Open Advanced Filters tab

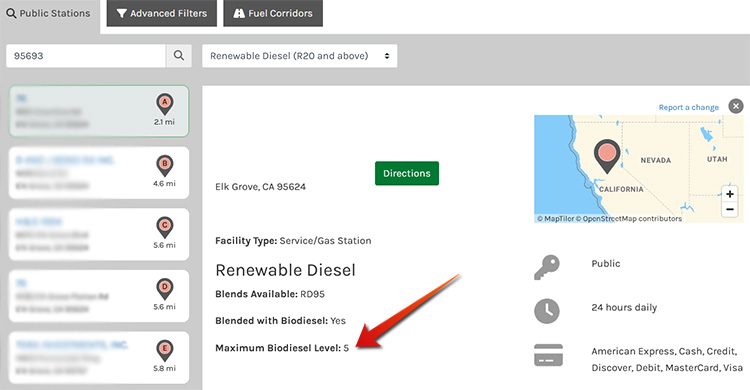162,13
